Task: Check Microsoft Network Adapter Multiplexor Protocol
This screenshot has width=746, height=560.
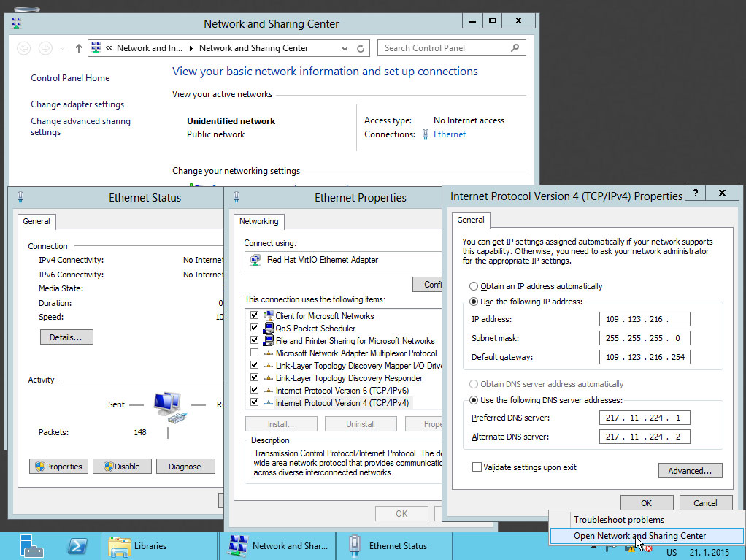Action: [x=254, y=353]
